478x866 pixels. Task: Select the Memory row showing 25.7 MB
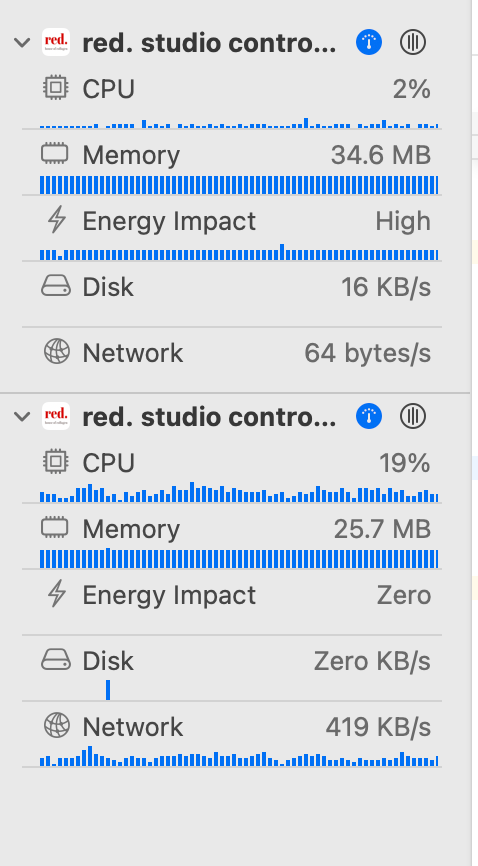point(232,537)
